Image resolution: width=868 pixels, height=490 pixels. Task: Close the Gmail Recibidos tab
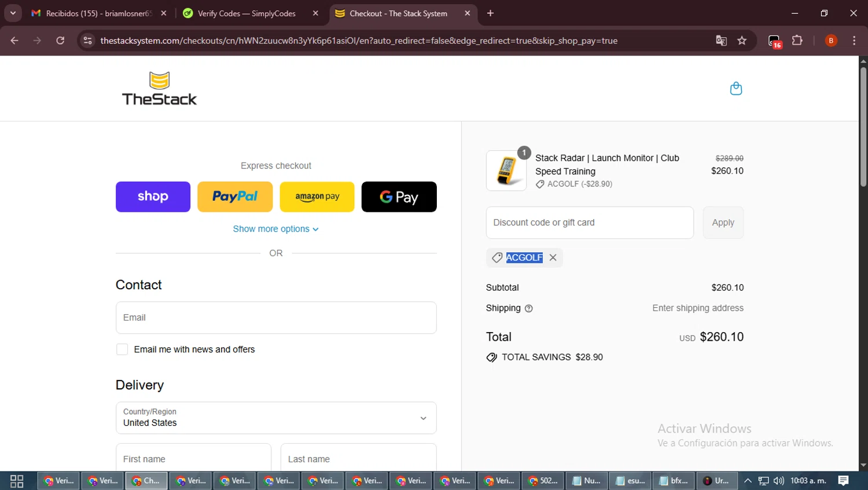pyautogui.click(x=164, y=13)
